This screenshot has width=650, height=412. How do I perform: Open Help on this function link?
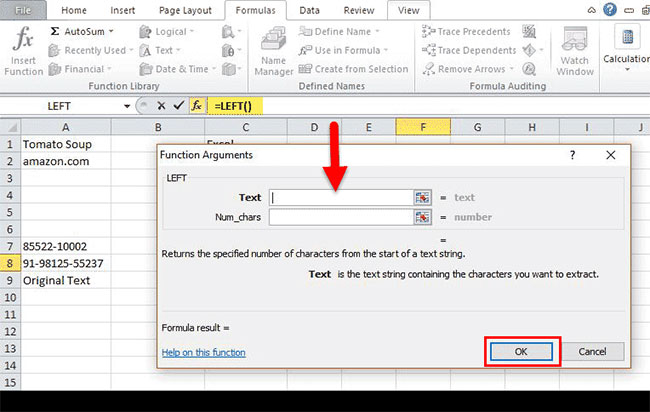204,353
